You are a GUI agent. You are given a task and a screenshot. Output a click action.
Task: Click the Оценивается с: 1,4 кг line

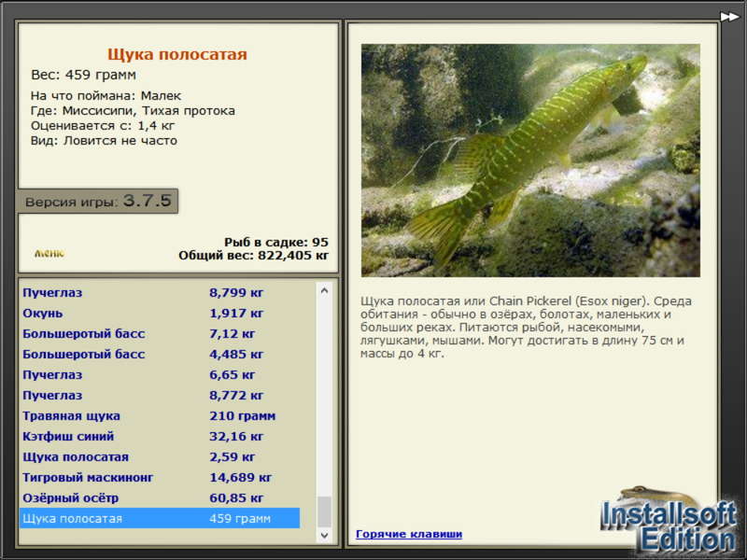tap(103, 126)
